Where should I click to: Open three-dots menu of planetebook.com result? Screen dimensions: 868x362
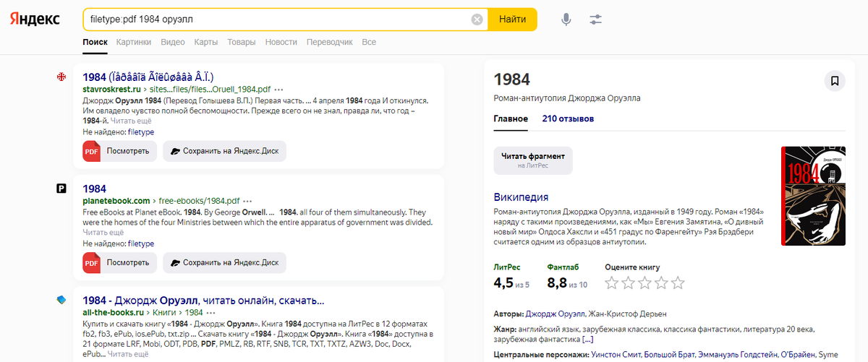tap(248, 201)
